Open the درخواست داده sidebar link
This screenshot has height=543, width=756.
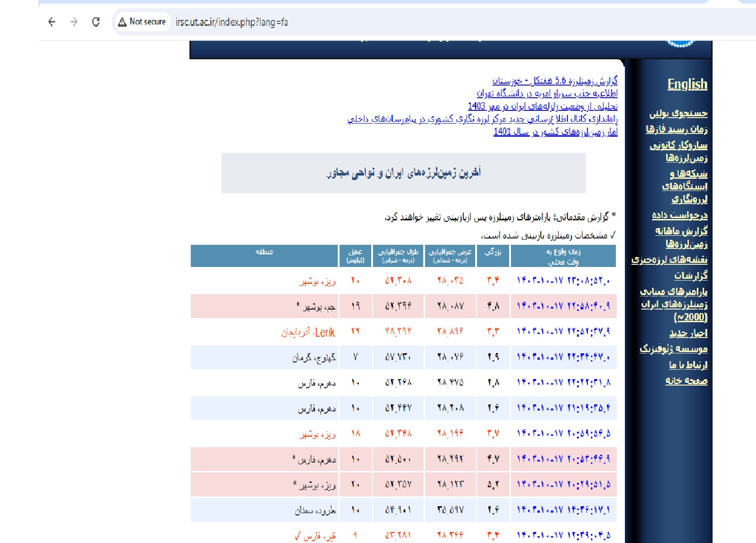click(680, 215)
